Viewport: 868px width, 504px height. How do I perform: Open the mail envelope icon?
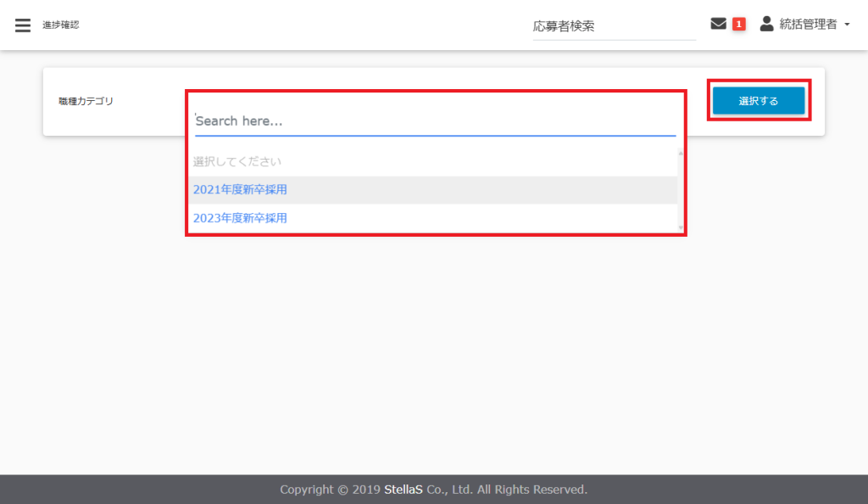pyautogui.click(x=718, y=25)
